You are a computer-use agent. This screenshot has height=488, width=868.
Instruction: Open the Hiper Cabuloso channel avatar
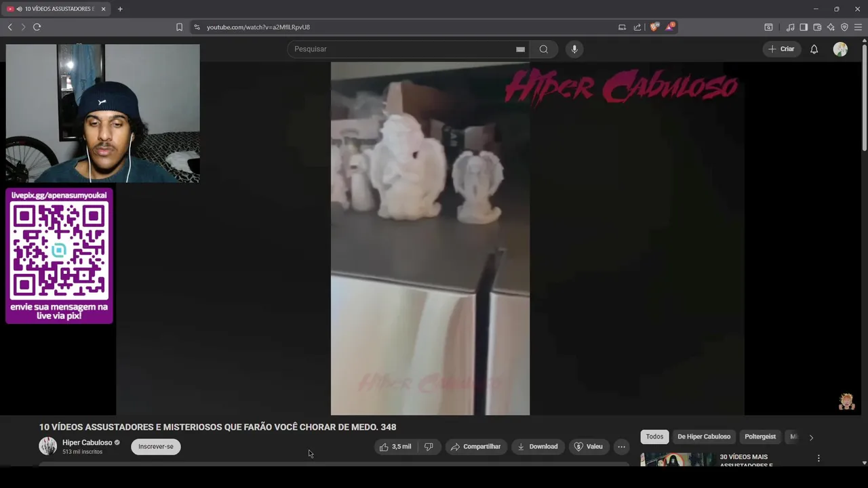[x=47, y=446]
